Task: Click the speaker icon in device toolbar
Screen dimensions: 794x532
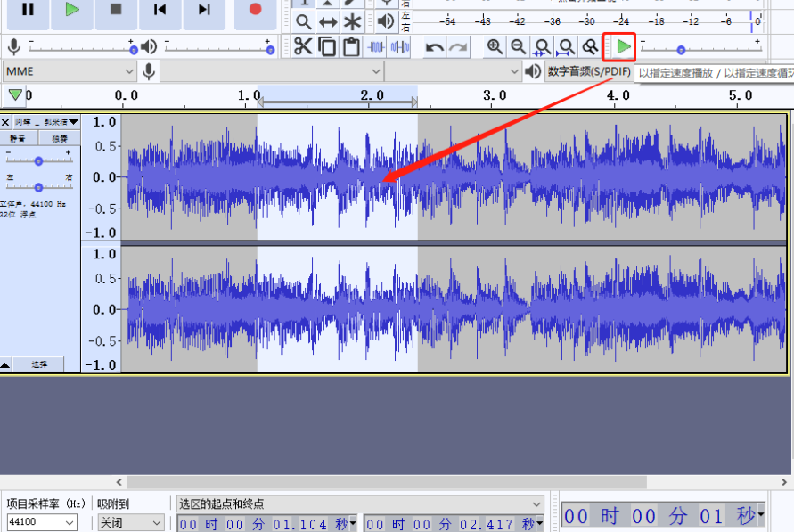Action: (532, 71)
